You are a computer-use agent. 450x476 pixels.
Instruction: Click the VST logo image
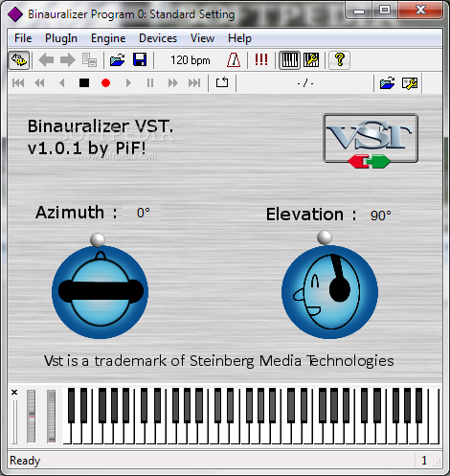pos(371,141)
